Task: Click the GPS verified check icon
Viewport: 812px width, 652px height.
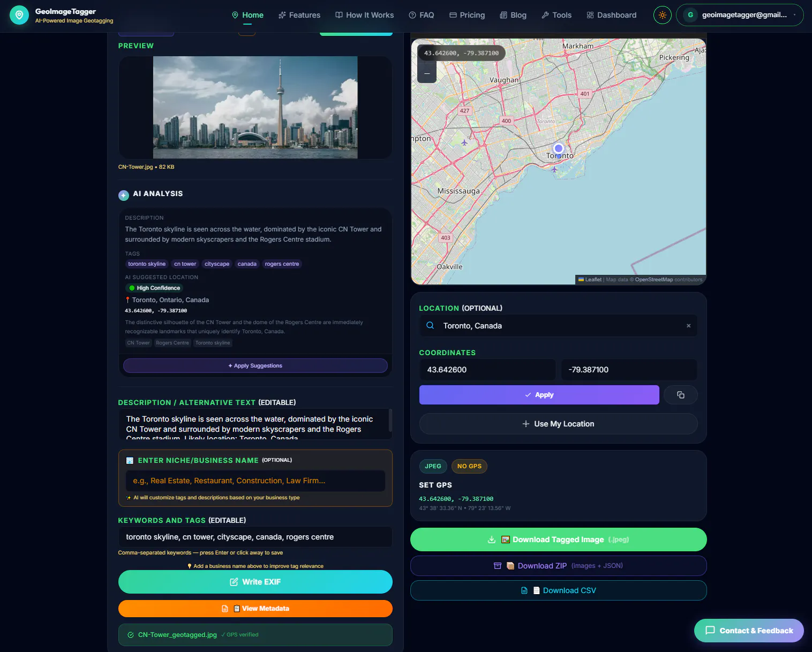Action: (x=223, y=635)
